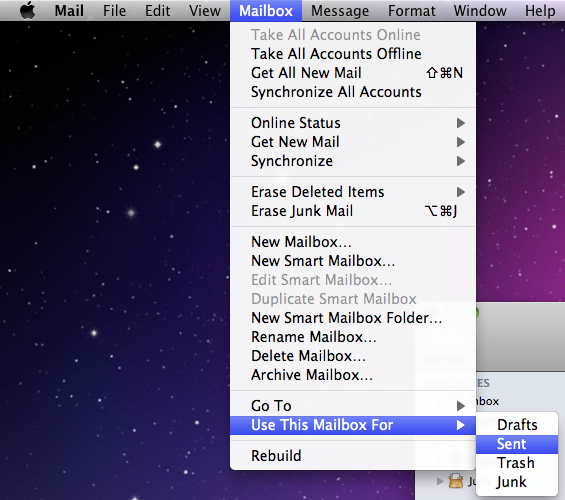Image resolution: width=565 pixels, height=500 pixels.
Task: Open the Help menu
Action: point(540,11)
